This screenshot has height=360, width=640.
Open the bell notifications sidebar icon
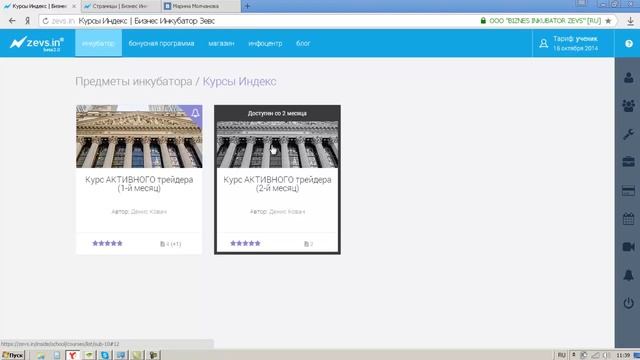(629, 275)
